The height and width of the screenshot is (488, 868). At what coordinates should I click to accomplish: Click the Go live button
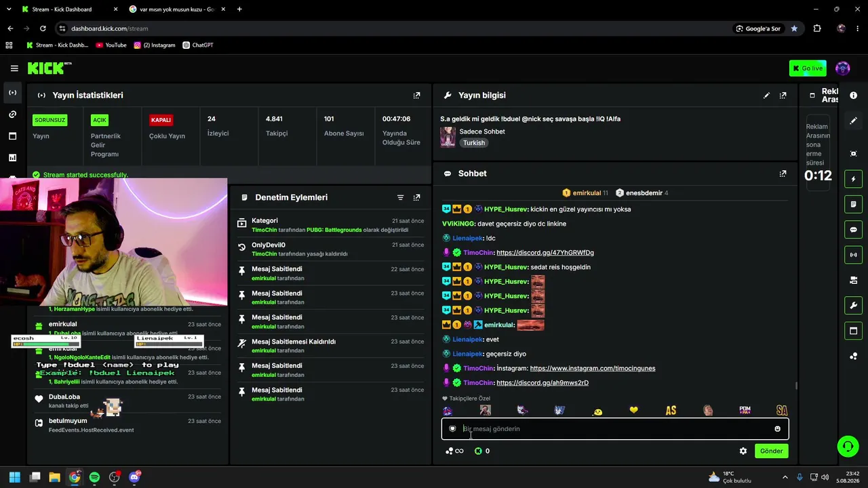point(808,68)
